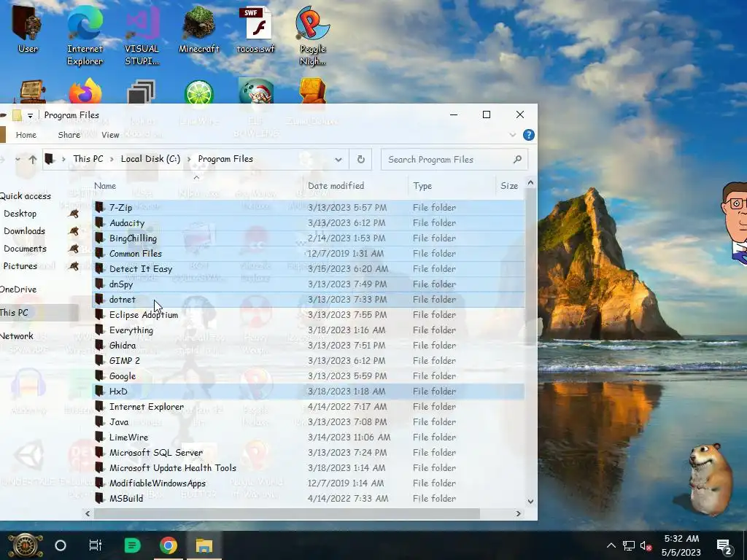This screenshot has width=747, height=560.
Task: Open Cortana search circle on taskbar
Action: (61, 545)
